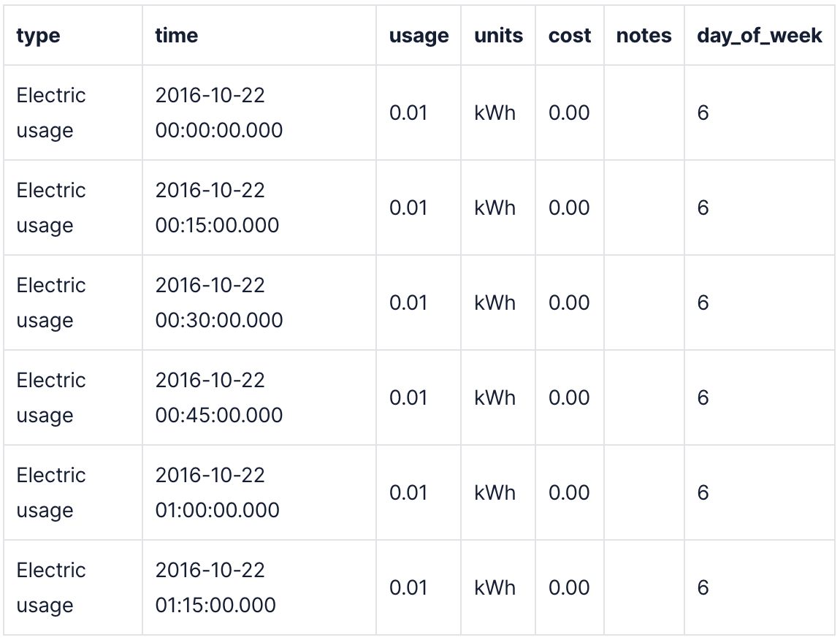
Task: Select the 0.00 cost cell in 00:45:00 row
Action: click(568, 397)
